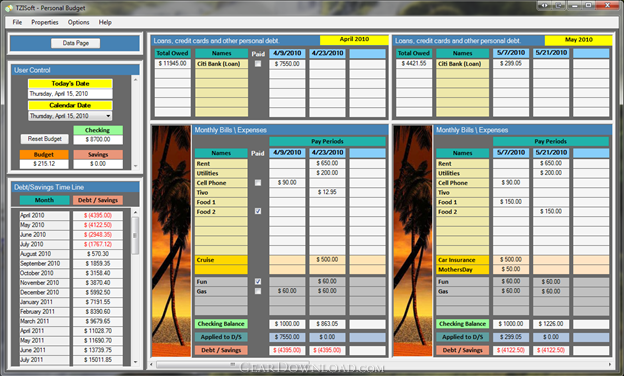Click the Checking amount field $8700.00
The height and width of the screenshot is (376, 624).
98,140
